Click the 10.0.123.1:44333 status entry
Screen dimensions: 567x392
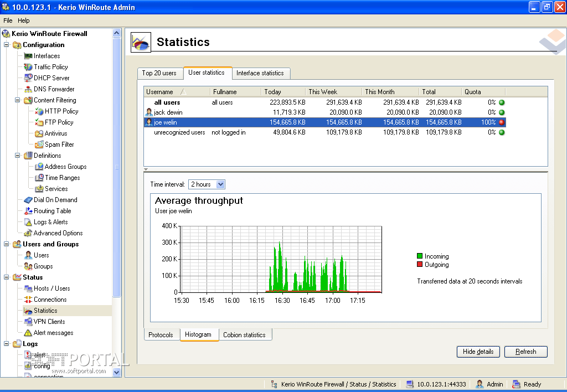pyautogui.click(x=436, y=384)
